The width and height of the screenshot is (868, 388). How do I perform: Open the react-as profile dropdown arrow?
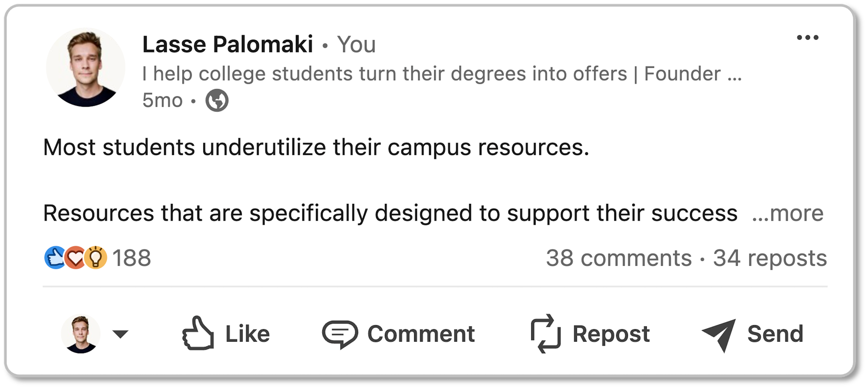tap(120, 334)
